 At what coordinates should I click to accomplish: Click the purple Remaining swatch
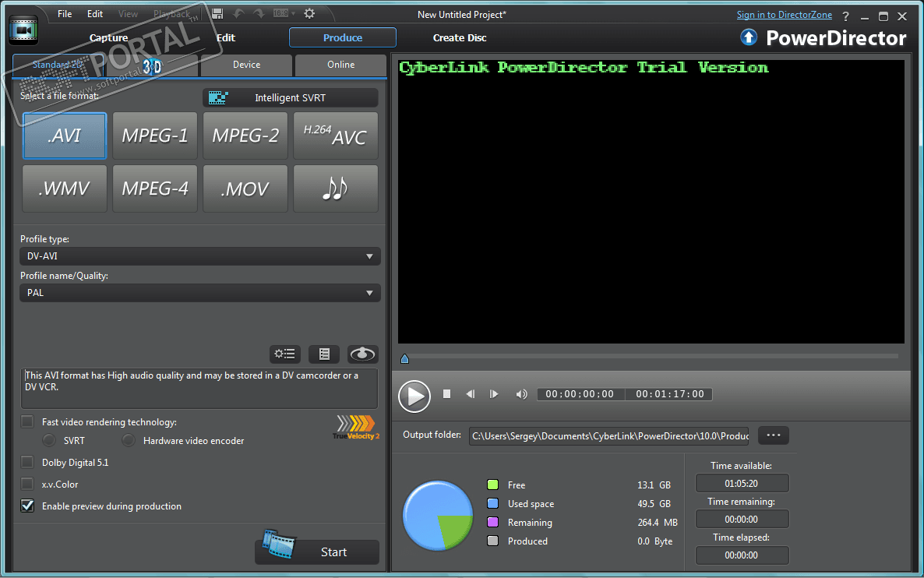pos(492,522)
